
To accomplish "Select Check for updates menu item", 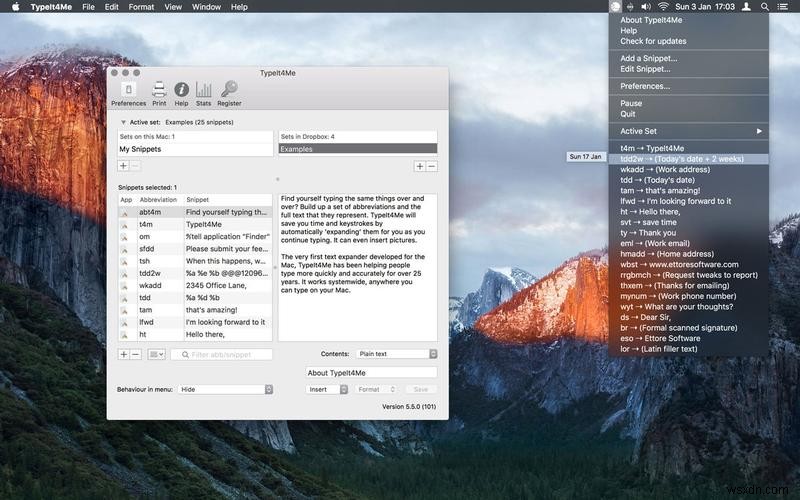I will coord(689,41).
